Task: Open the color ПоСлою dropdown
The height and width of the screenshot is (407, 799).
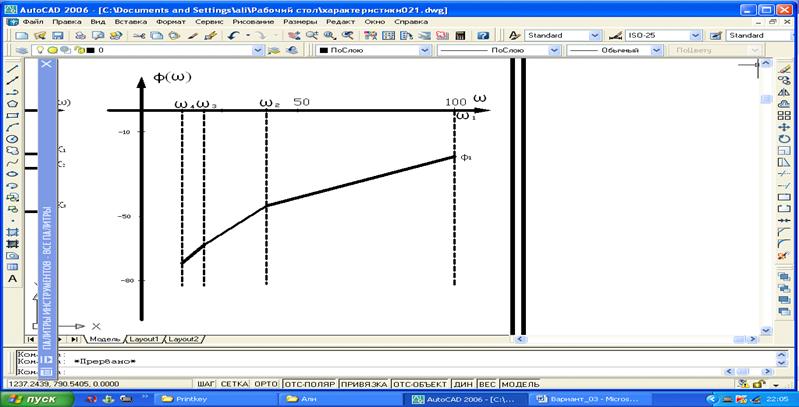Action: 424,50
